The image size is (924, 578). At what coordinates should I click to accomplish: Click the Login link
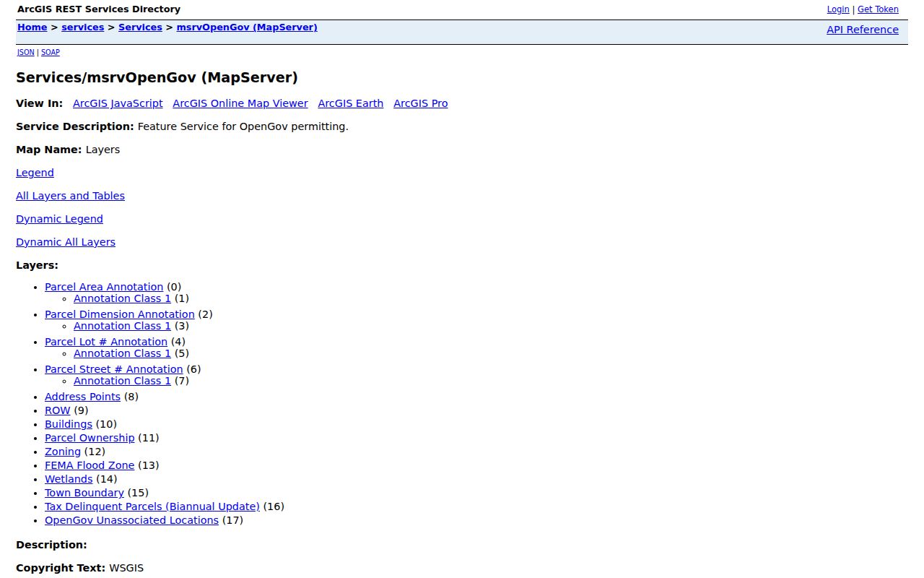pyautogui.click(x=838, y=9)
